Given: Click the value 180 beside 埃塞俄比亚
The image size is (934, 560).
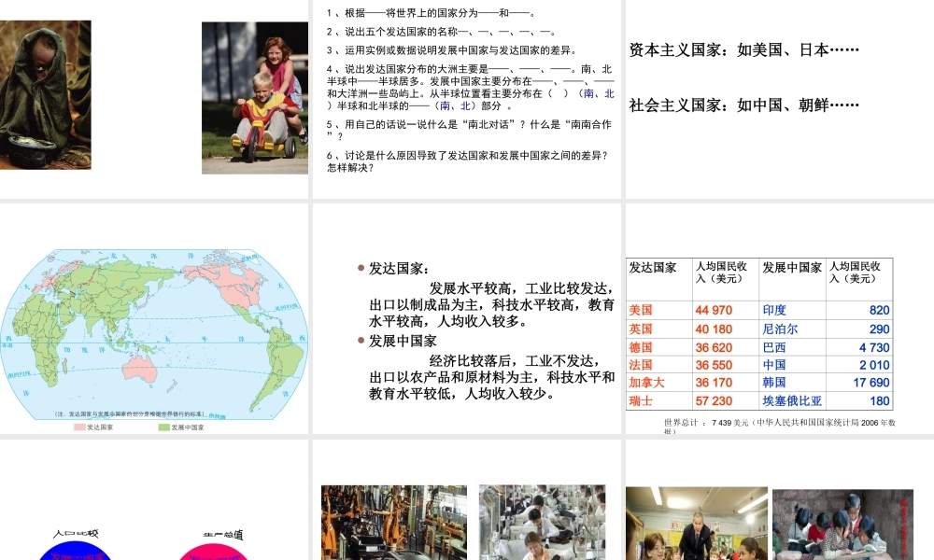Looking at the screenshot, I should 879,401.
